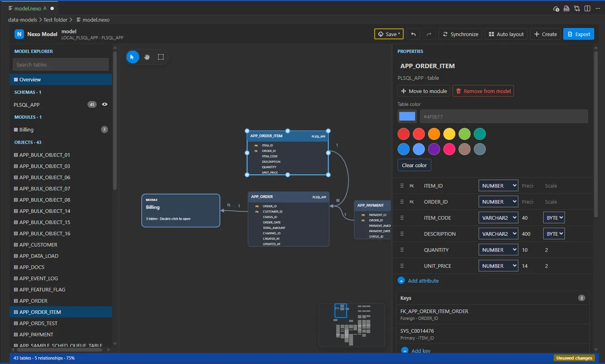Click the table icon next to APP_CUSTOMER
The height and width of the screenshot is (364, 605).
pyautogui.click(x=16, y=245)
